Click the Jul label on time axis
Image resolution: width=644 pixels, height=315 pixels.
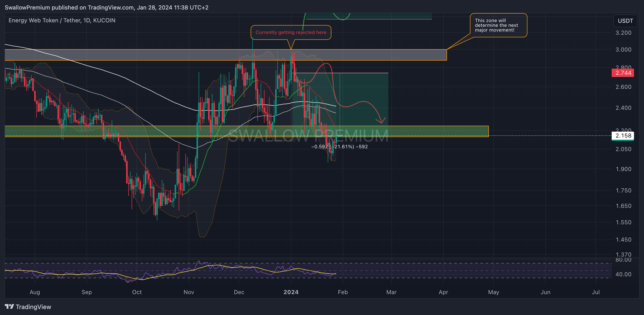pos(596,292)
